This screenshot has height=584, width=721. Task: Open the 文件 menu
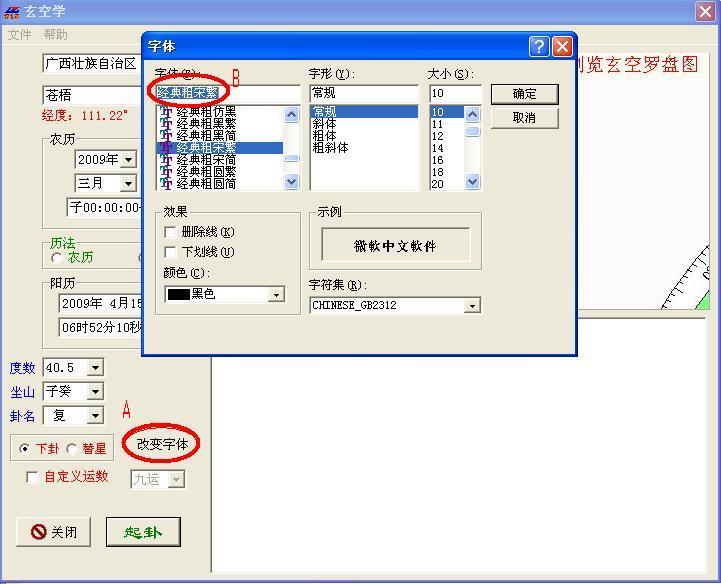[x=20, y=35]
